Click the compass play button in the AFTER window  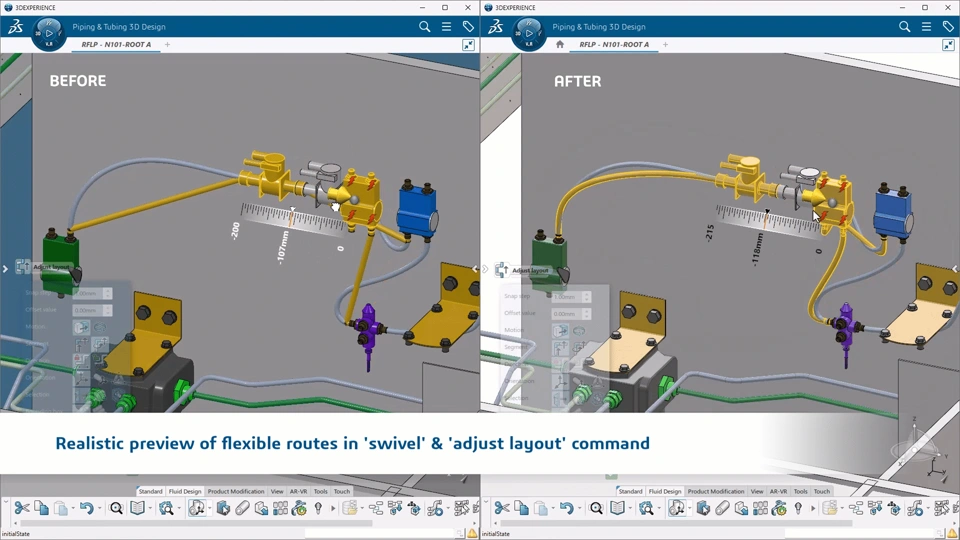[529, 34]
